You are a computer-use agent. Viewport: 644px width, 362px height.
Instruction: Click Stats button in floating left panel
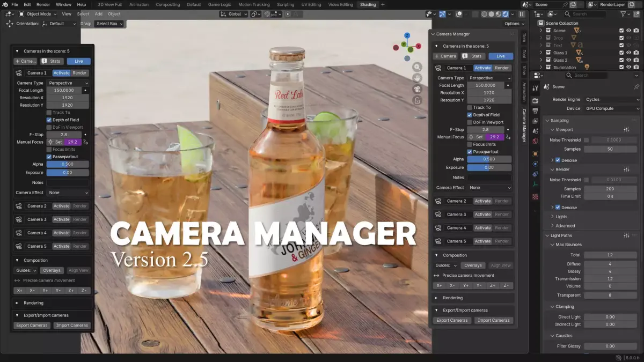(x=52, y=61)
